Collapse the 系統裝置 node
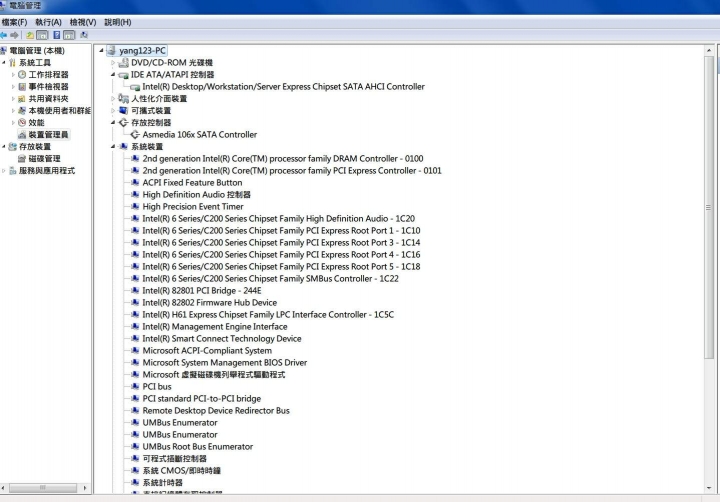Image resolution: width=720 pixels, height=502 pixels. (112, 147)
